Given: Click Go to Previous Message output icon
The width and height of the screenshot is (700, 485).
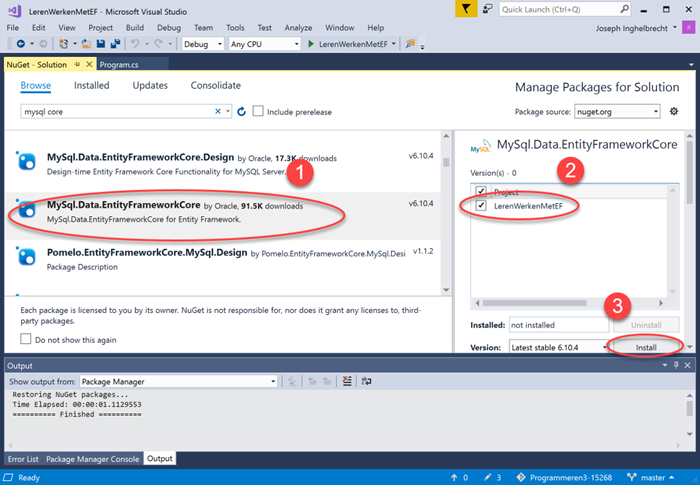Looking at the screenshot, I should [312, 381].
